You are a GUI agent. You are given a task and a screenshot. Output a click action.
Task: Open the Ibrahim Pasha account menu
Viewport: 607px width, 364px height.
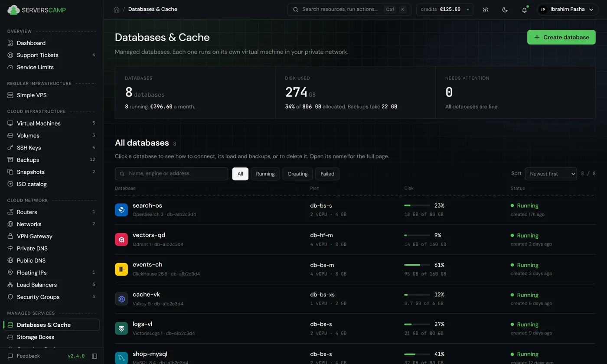click(568, 10)
